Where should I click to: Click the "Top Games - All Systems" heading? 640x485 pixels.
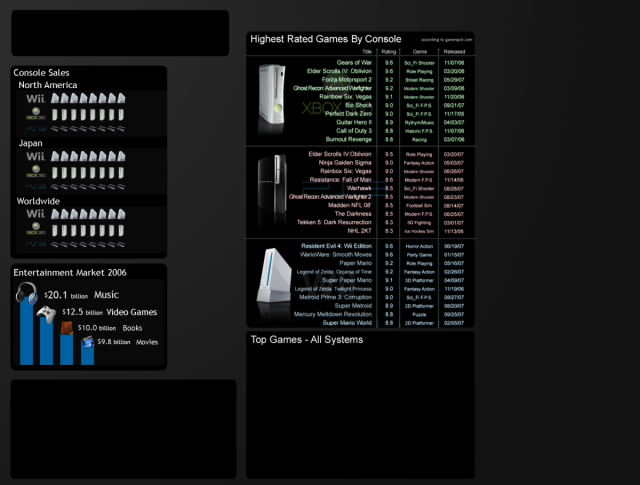pos(307,340)
